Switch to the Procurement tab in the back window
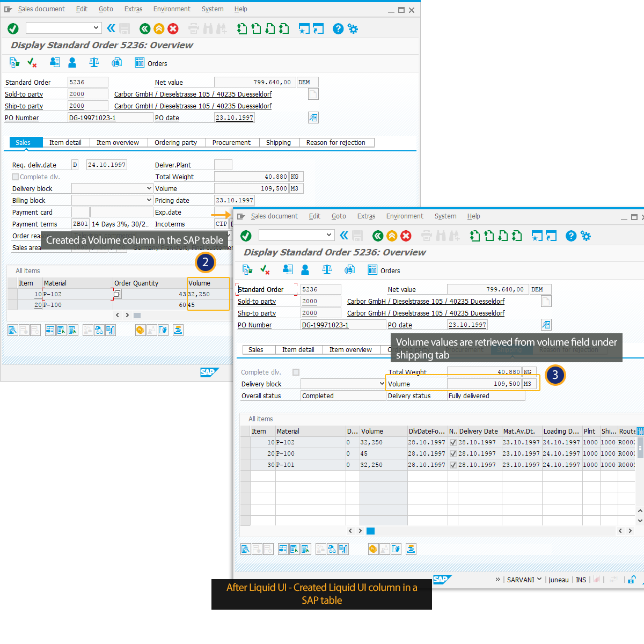The image size is (644, 644). click(231, 143)
